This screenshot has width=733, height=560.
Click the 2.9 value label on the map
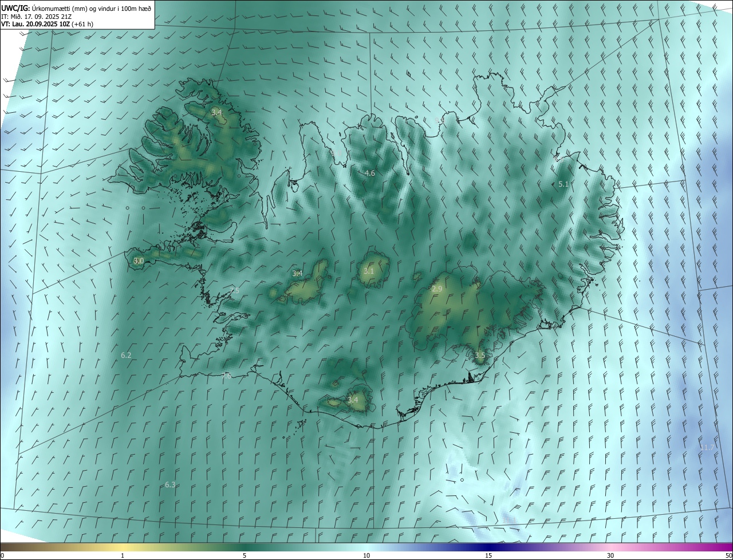point(437,289)
